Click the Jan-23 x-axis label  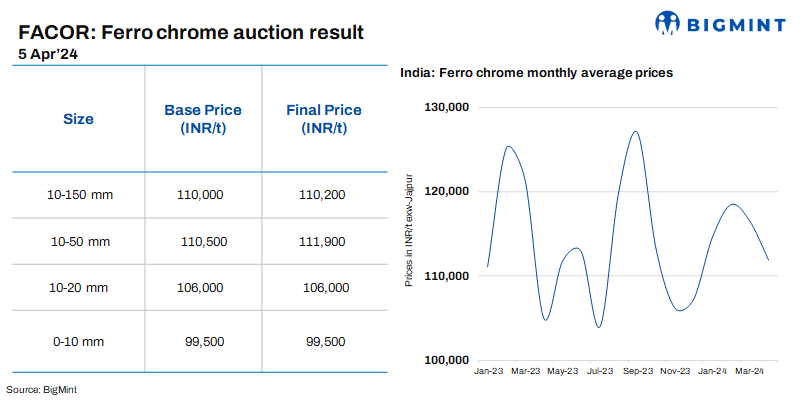pyautogui.click(x=488, y=371)
